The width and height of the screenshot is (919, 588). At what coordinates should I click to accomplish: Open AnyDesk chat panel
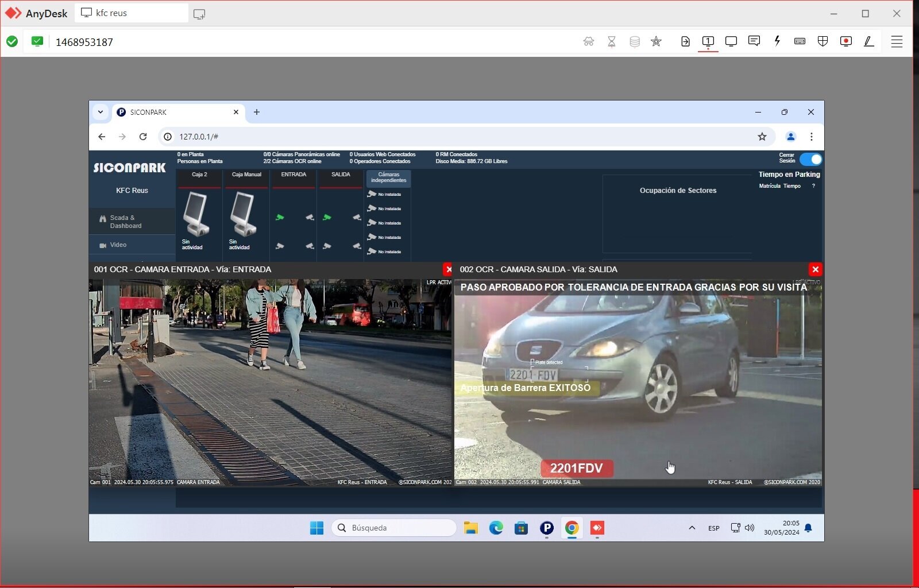tap(754, 41)
